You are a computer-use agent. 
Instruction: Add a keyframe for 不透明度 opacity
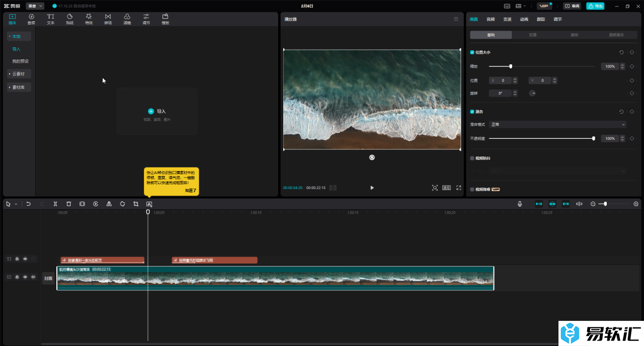(631, 138)
